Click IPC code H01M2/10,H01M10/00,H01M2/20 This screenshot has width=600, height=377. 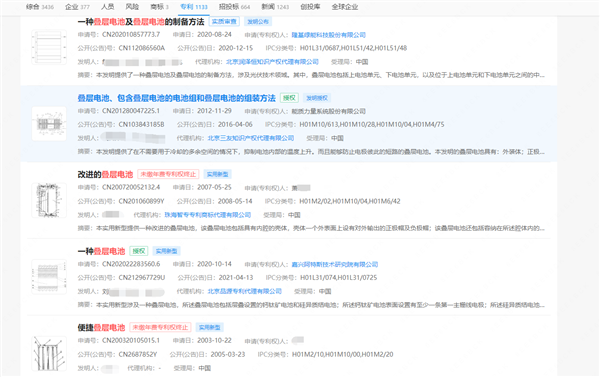(342, 354)
